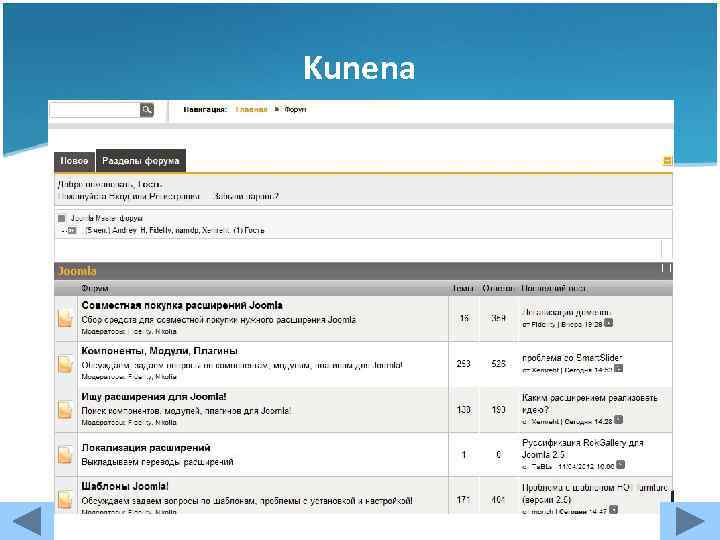Image resolution: width=720 pixels, height=540 pixels.
Task: Click the online users icon before member list
Action: point(71,230)
